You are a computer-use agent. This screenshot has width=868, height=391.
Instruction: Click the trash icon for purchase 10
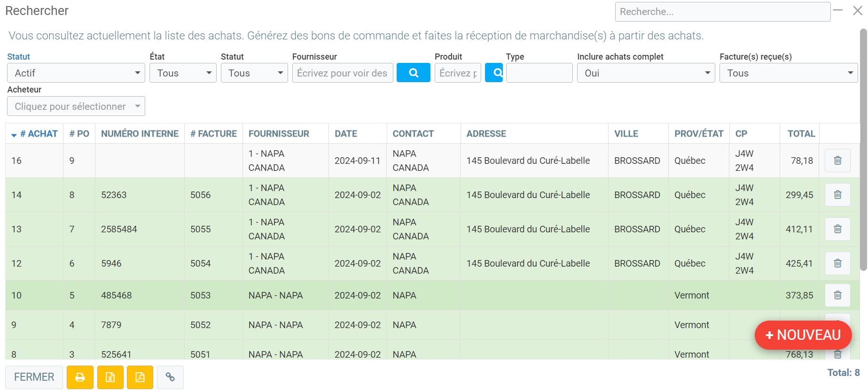pos(837,295)
